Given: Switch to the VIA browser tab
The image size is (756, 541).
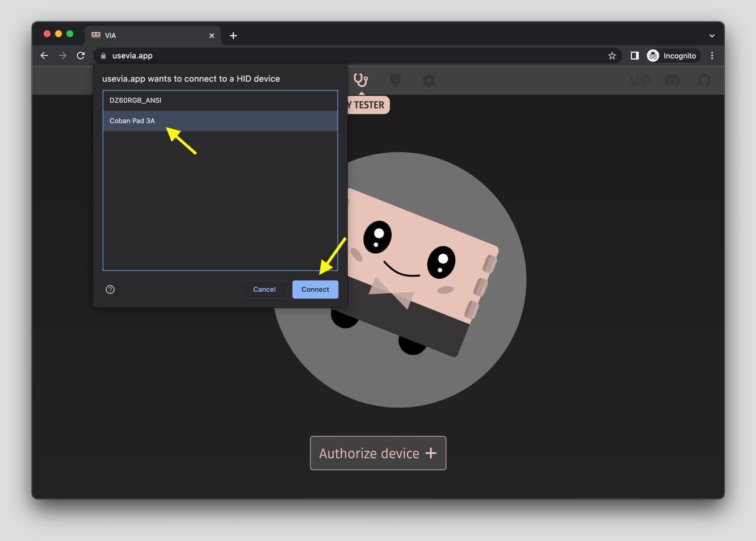Looking at the screenshot, I should pyautogui.click(x=153, y=35).
